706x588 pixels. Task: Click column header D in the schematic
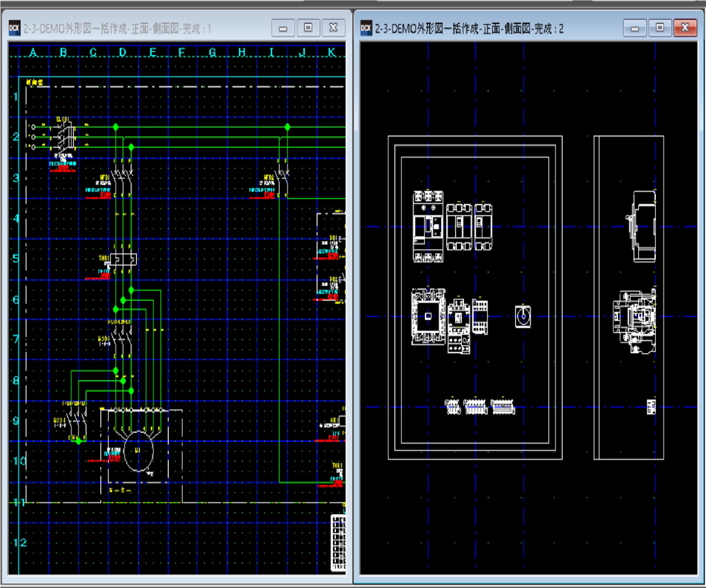point(123,52)
